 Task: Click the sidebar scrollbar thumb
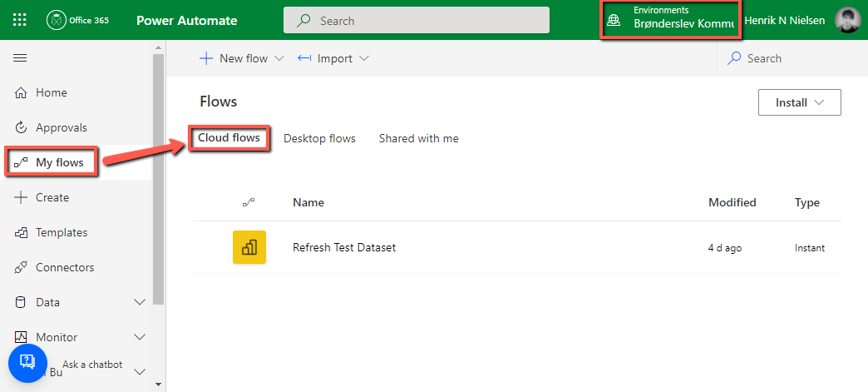tap(158, 179)
